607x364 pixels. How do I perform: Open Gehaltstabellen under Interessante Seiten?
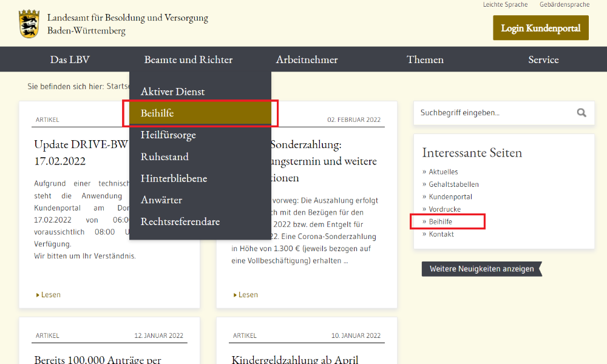coord(453,184)
